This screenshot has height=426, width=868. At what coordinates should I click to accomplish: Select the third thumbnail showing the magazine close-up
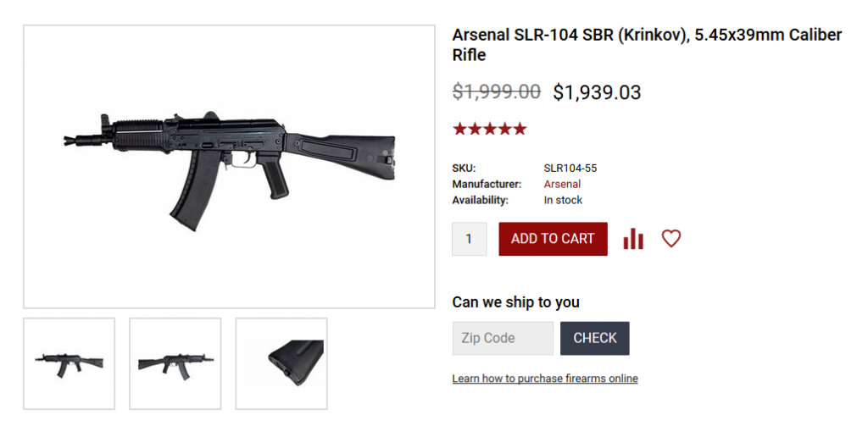(x=281, y=363)
